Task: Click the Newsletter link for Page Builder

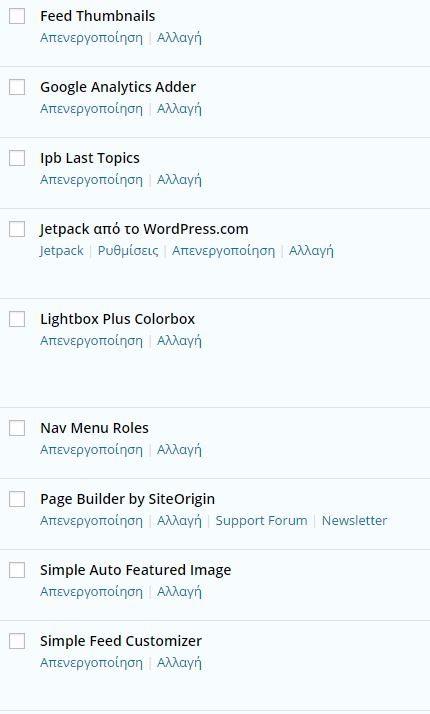Action: [x=354, y=520]
